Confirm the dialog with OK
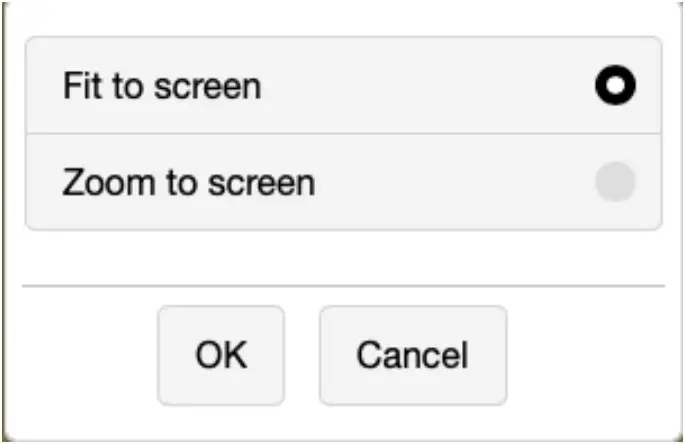The image size is (685, 444). click(221, 355)
